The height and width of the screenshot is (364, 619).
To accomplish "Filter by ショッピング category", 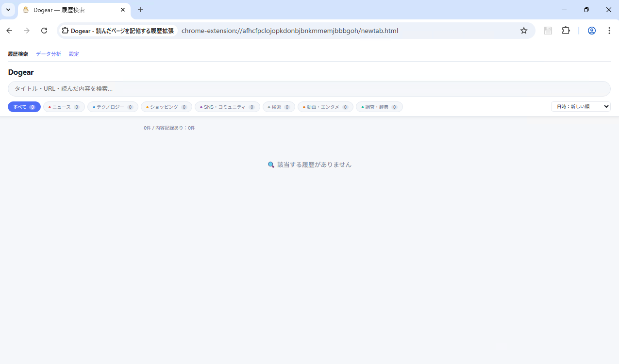I will [167, 107].
